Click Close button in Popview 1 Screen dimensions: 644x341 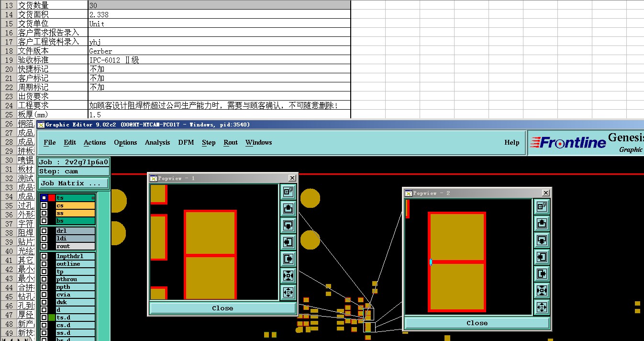(222, 308)
